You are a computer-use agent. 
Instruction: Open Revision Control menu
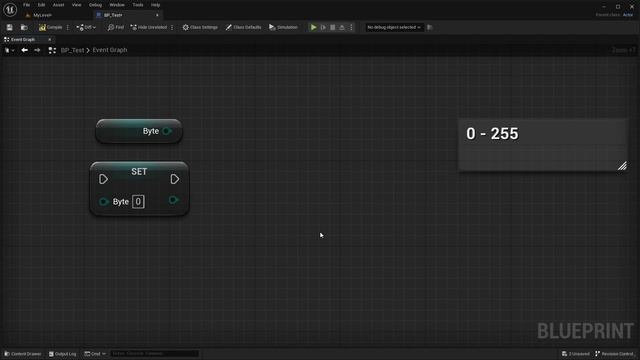click(614, 354)
